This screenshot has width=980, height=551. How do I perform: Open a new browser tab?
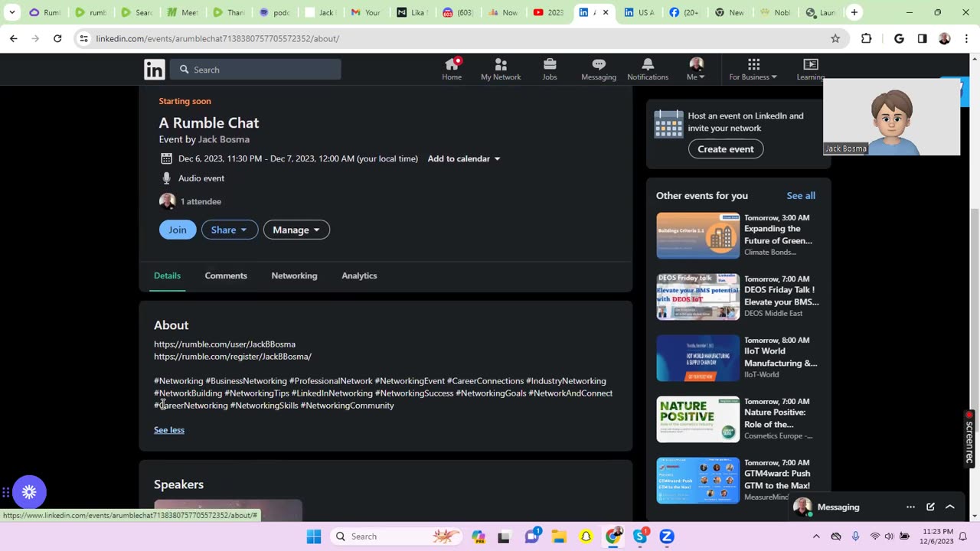tap(854, 12)
